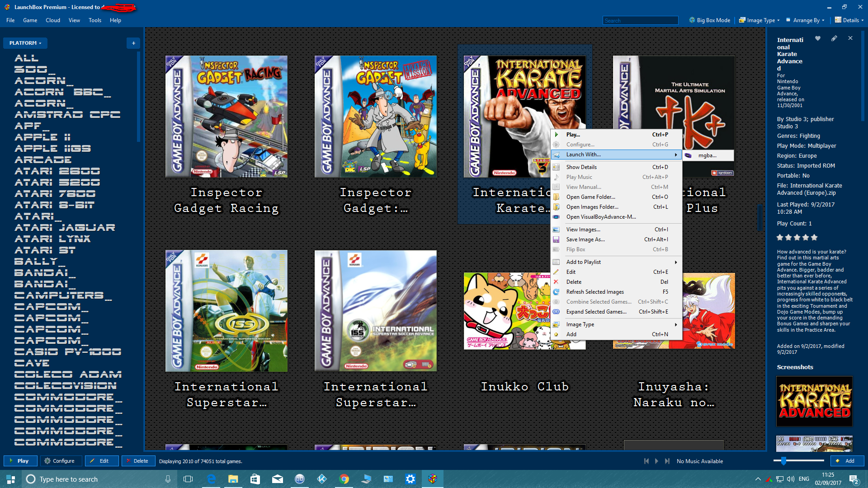Screen dimensions: 868x488
Task: Click the Play button in bottom bar
Action: (20, 461)
